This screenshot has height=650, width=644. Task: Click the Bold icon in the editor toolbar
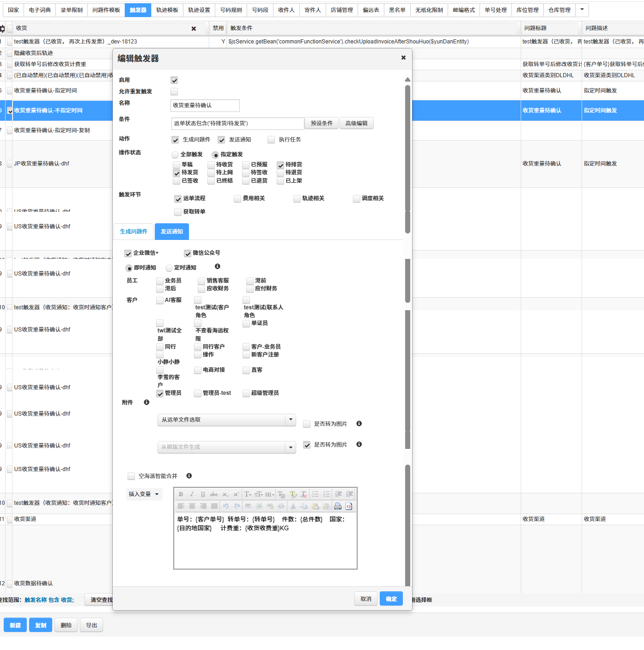point(181,494)
